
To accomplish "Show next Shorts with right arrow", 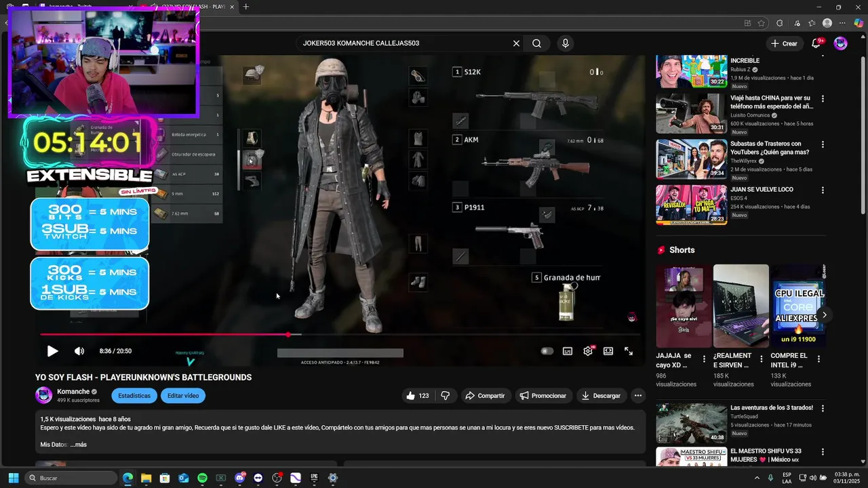I will pyautogui.click(x=825, y=314).
